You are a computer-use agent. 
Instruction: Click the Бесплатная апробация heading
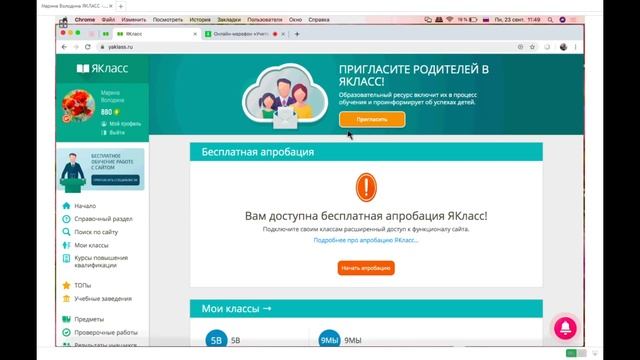point(258,152)
